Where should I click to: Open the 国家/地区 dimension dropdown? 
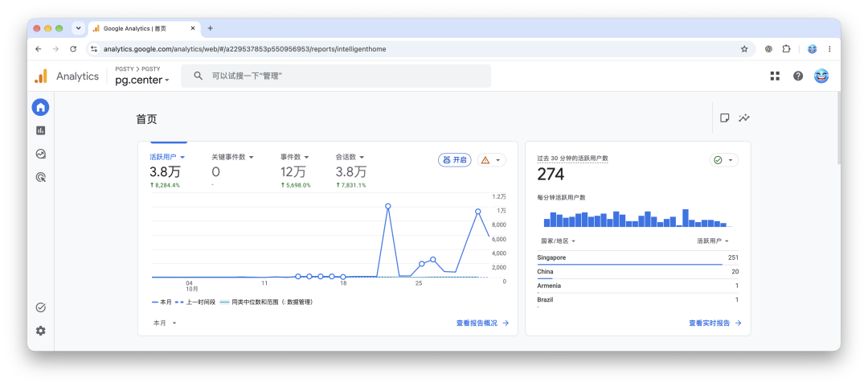tap(558, 241)
